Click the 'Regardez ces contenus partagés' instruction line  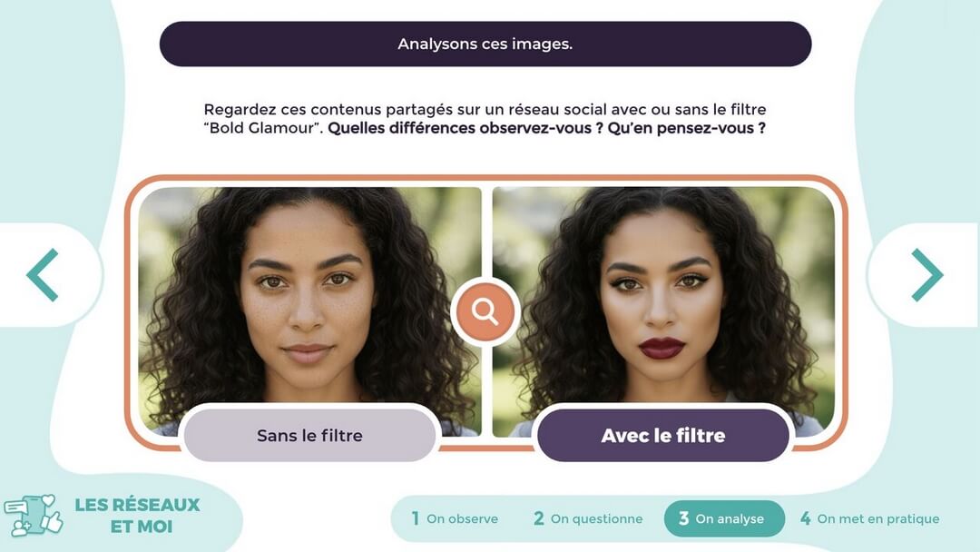(x=485, y=109)
